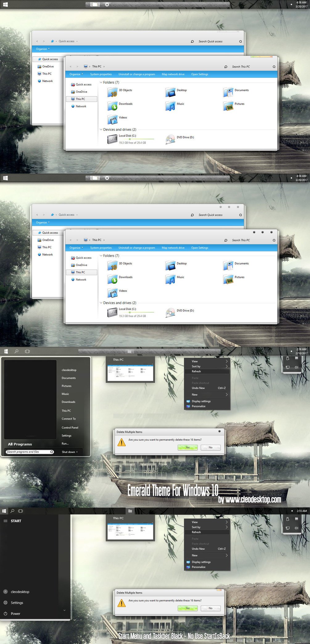Screen dimensions: 310x644
Task: Click Open Settings in round-button This PC window
Action: tap(200, 248)
